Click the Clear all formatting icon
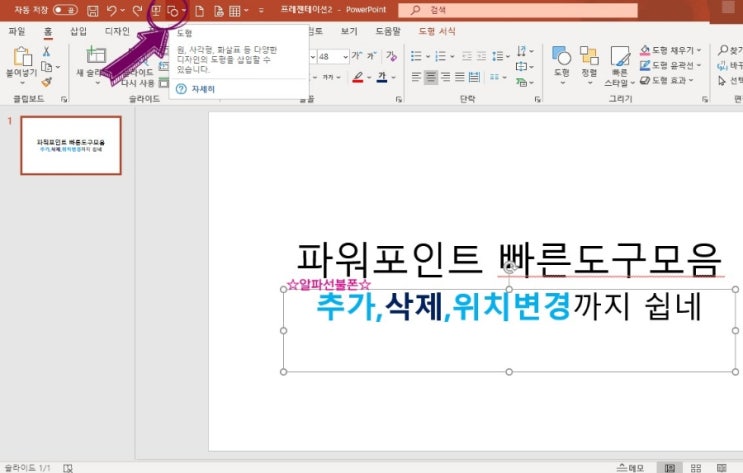Viewport: 743px width, 473px height. pyautogui.click(x=391, y=56)
